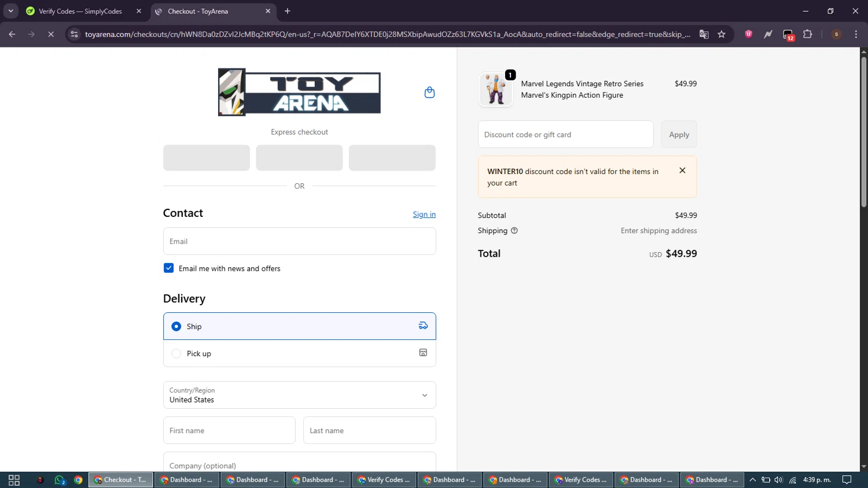Expand the Country/Region dropdown
The height and width of the screenshot is (488, 868).
coord(299,395)
